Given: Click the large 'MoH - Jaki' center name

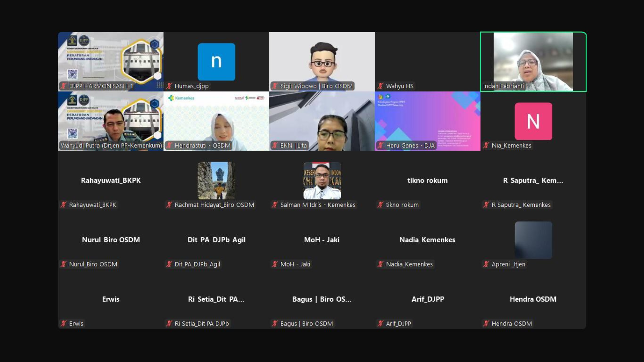Looking at the screenshot, I should (x=322, y=240).
